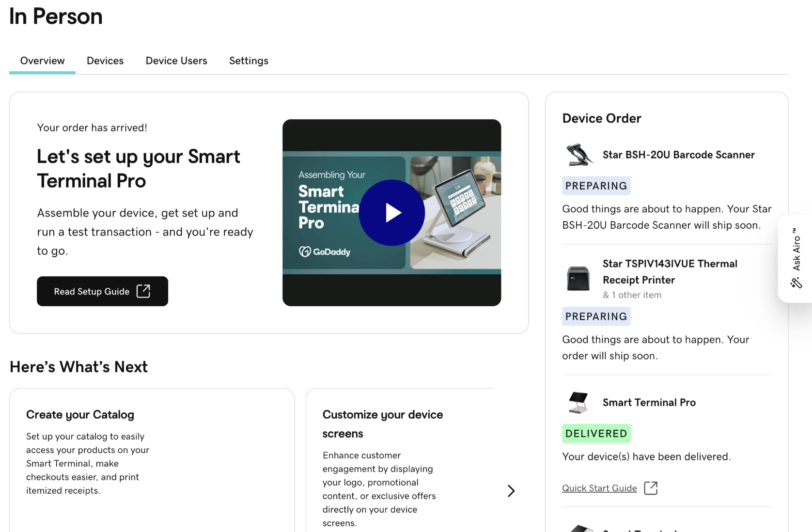Click the thermal receipt printer icon
Image resolution: width=812 pixels, height=532 pixels.
(578, 279)
